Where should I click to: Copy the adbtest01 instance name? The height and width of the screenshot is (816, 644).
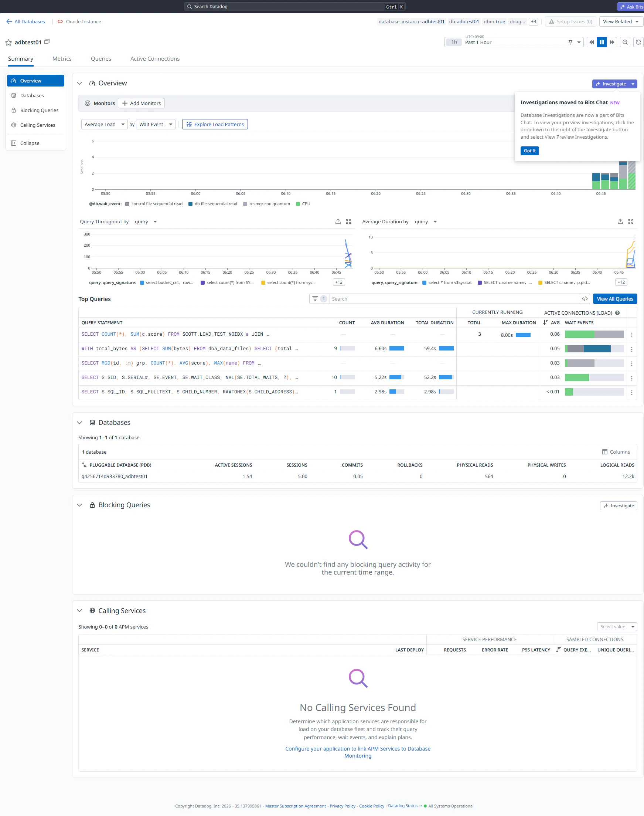tap(47, 42)
